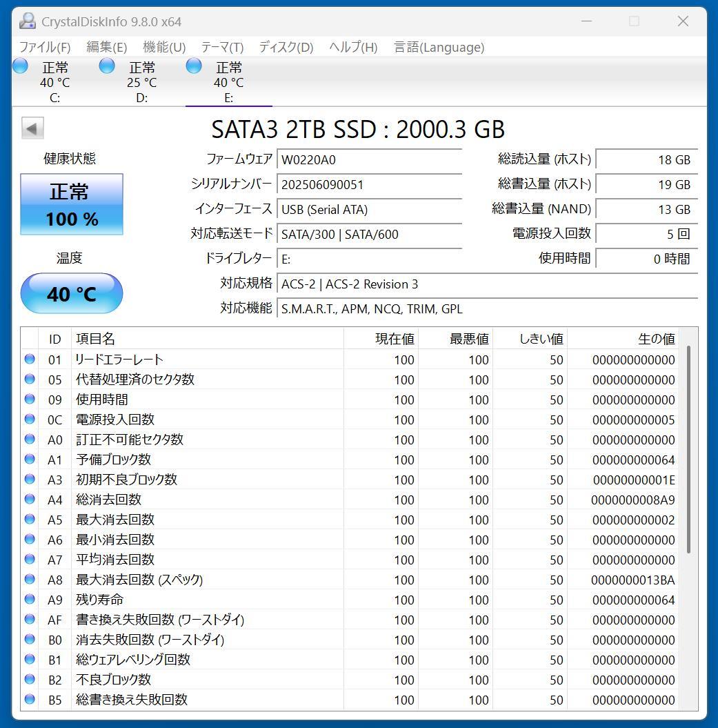Click raw value 00000000001E in row A3
The height and width of the screenshot is (728, 718).
(634, 480)
